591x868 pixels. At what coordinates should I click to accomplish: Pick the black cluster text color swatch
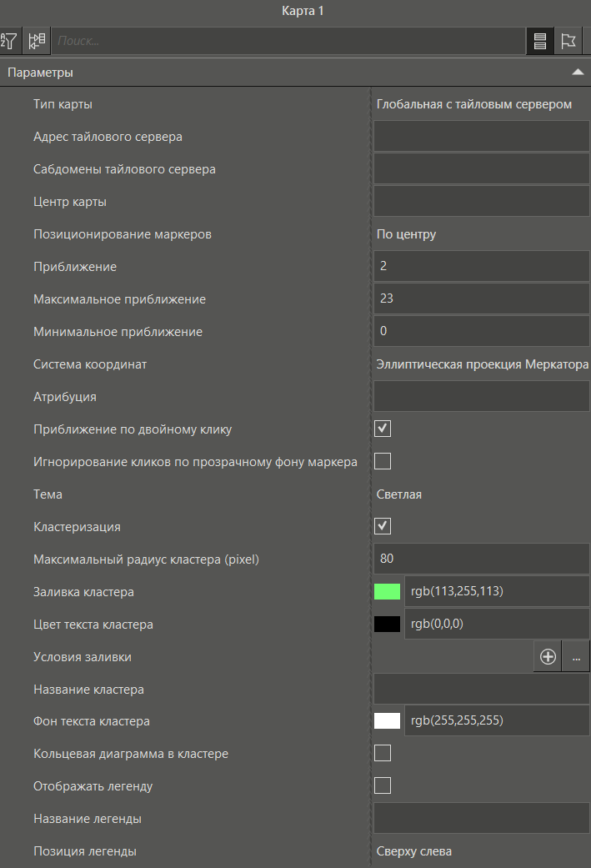[x=388, y=625]
